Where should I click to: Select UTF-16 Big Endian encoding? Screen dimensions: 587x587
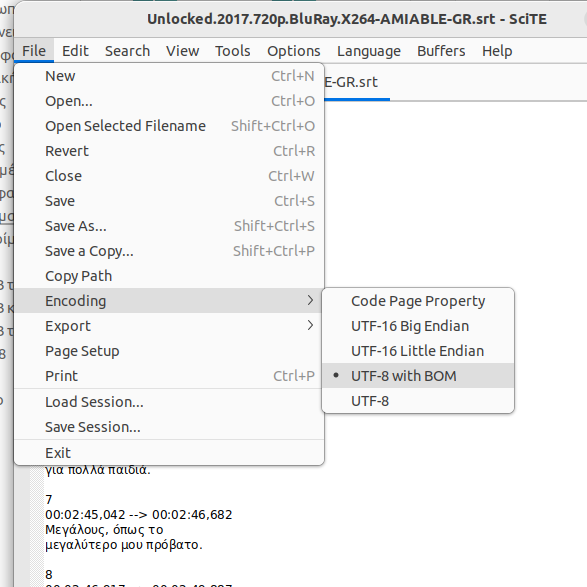tap(418, 326)
